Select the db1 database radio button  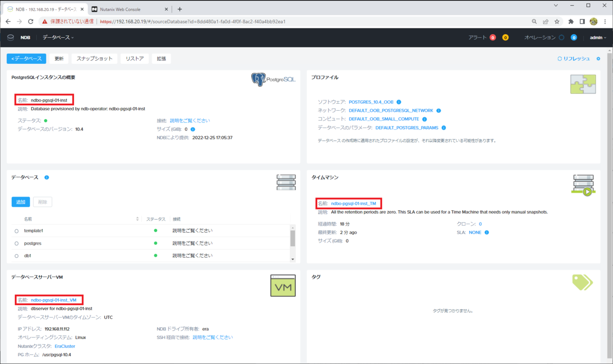(16, 256)
